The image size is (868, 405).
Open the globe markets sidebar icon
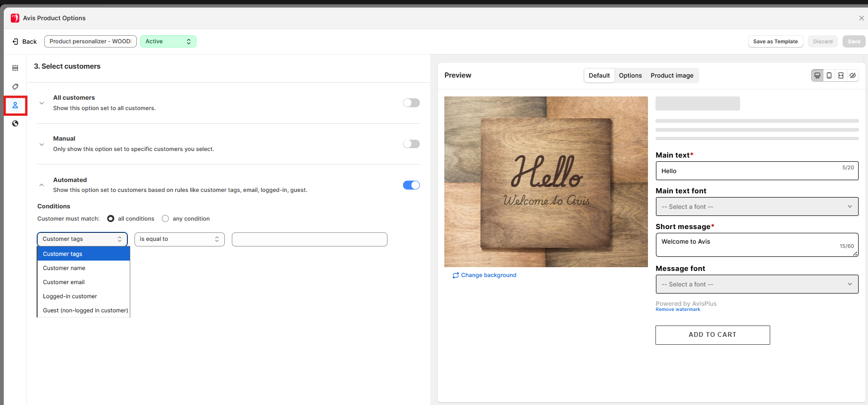[15, 124]
